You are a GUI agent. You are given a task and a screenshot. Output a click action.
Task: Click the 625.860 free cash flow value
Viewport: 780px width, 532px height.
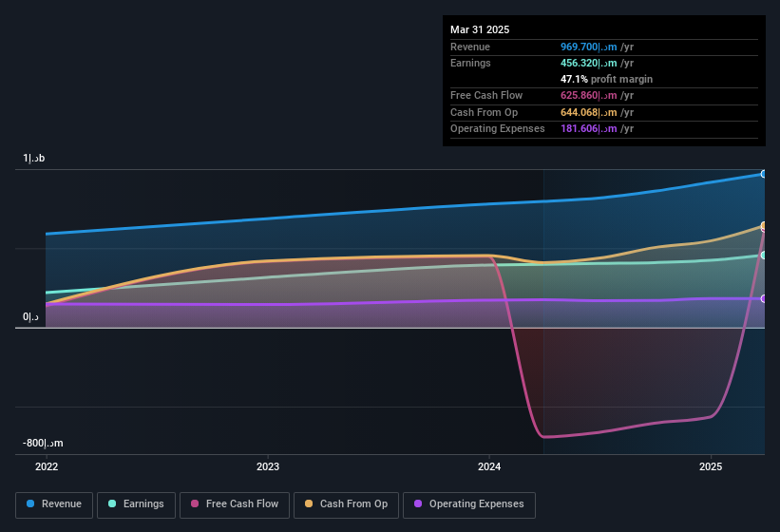[x=588, y=95]
